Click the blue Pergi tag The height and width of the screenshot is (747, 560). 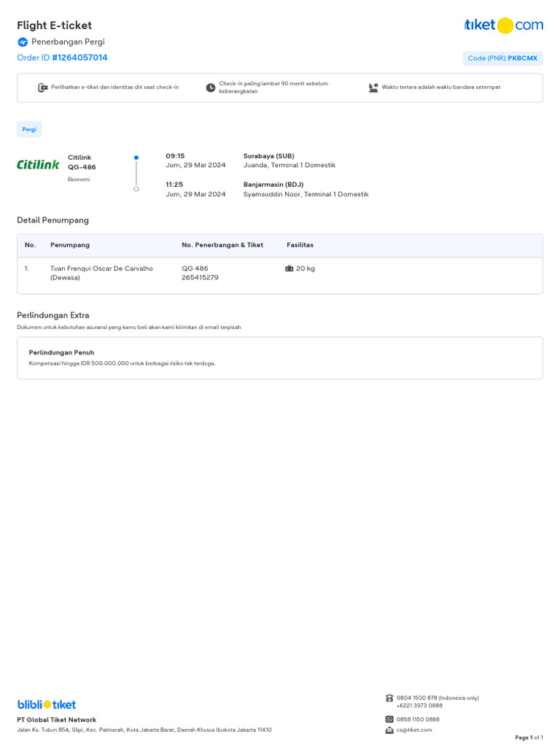pyautogui.click(x=29, y=129)
